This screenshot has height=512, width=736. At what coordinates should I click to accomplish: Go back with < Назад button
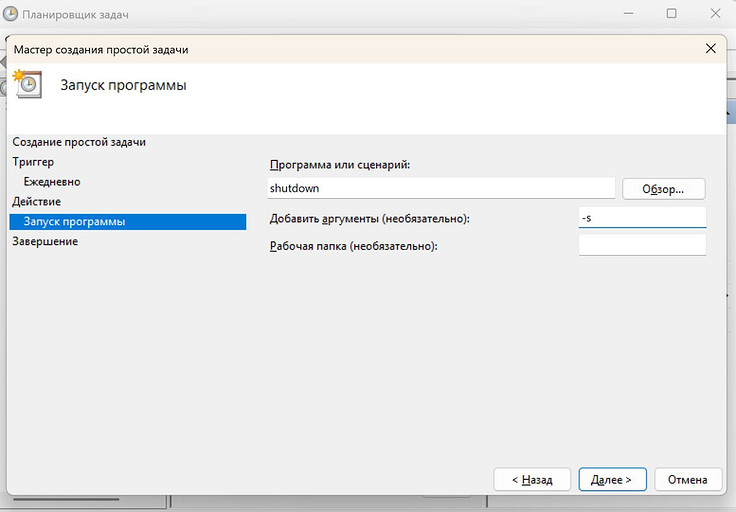(532, 480)
